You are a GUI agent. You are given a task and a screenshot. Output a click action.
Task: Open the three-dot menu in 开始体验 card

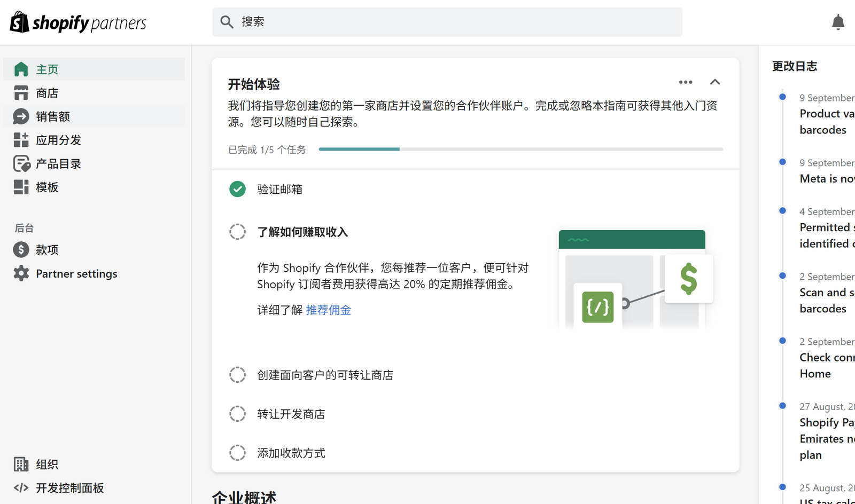[686, 82]
